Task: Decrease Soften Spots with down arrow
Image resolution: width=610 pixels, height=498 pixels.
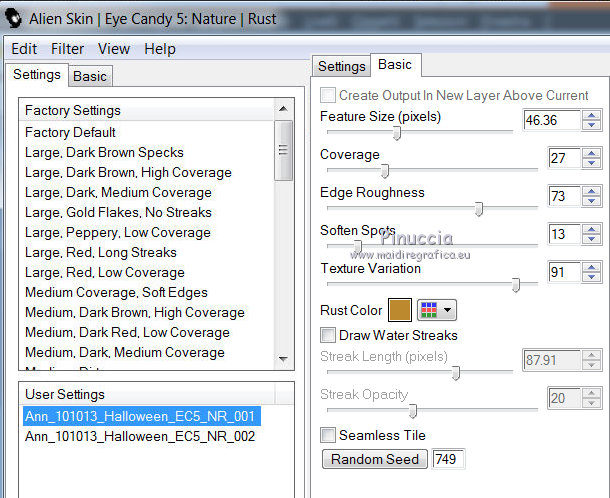Action: coord(591,239)
